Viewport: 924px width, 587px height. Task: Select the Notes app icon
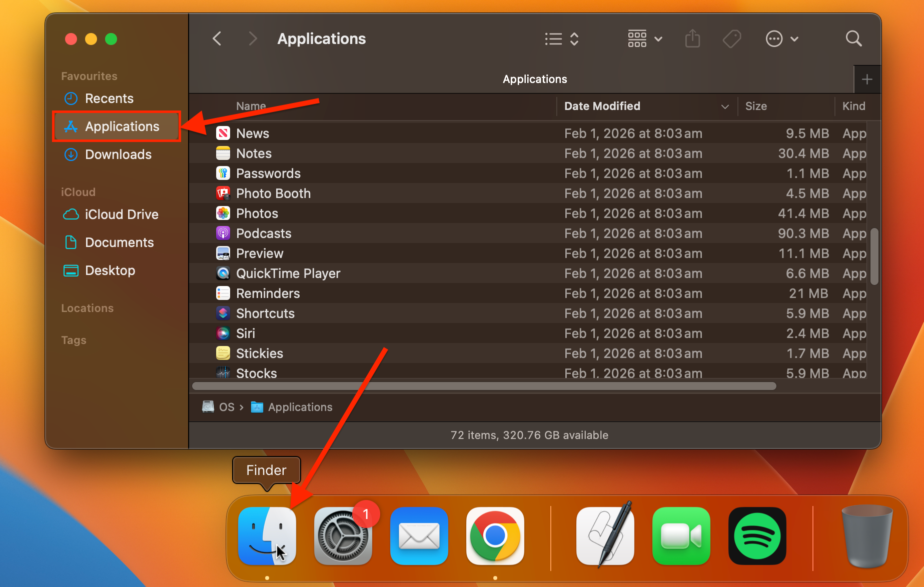(223, 153)
